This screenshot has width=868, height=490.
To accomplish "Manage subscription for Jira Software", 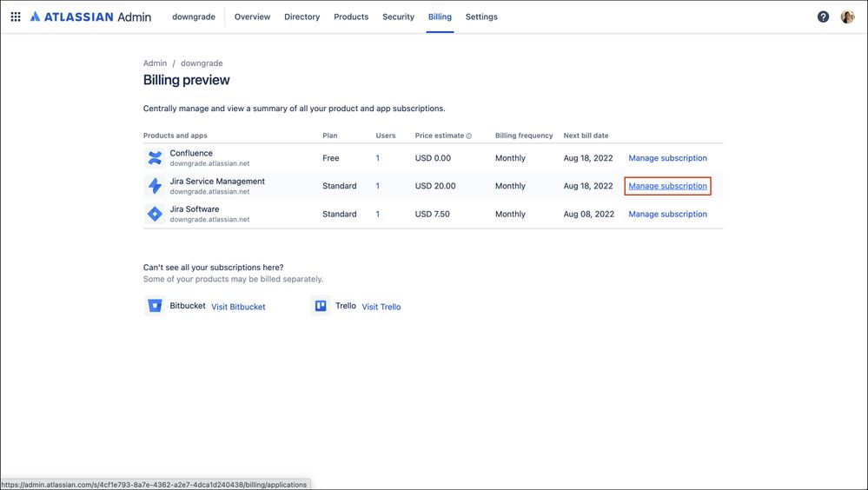I will (667, 214).
